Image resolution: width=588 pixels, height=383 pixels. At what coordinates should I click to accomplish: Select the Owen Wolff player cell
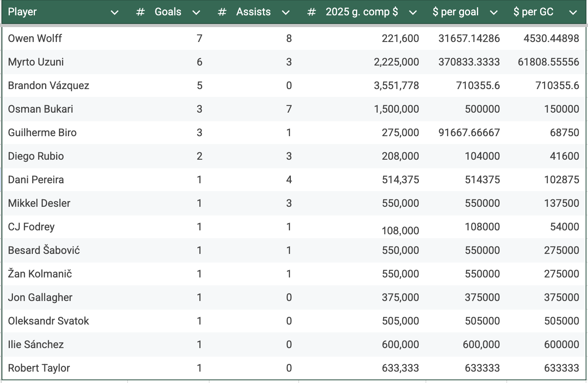(35, 38)
